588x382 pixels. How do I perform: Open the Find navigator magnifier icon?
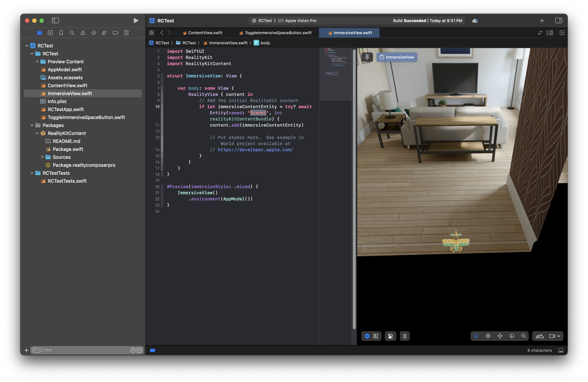pyautogui.click(x=72, y=33)
